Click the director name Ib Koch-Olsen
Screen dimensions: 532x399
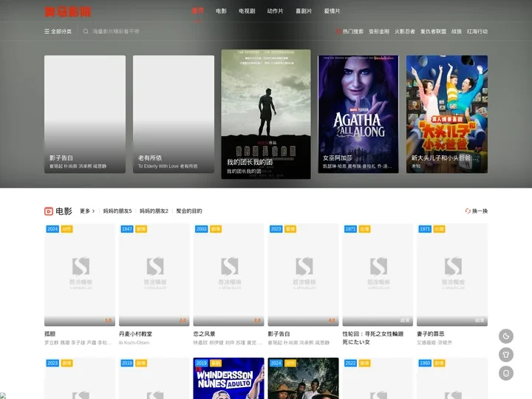click(134, 343)
